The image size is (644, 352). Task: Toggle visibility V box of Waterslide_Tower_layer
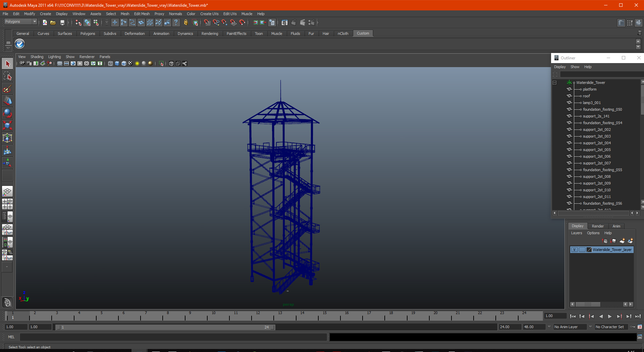click(574, 250)
